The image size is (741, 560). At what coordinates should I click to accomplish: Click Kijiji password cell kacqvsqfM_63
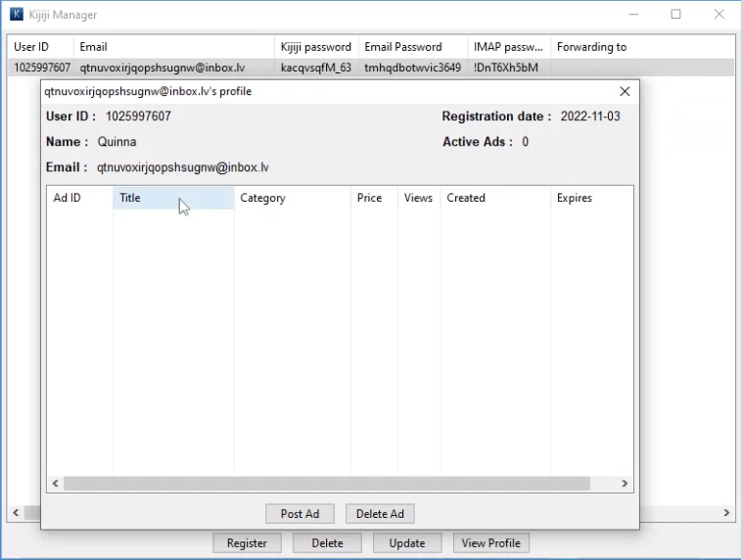click(x=315, y=68)
